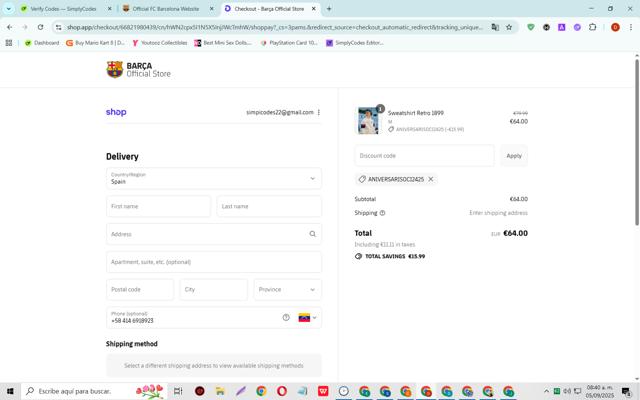Open the SimplyCodes Editor bookmark
Viewport: 640px width, 400px height.
point(355,43)
